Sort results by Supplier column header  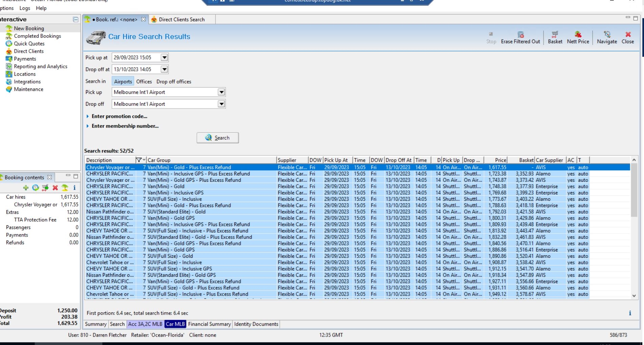292,160
